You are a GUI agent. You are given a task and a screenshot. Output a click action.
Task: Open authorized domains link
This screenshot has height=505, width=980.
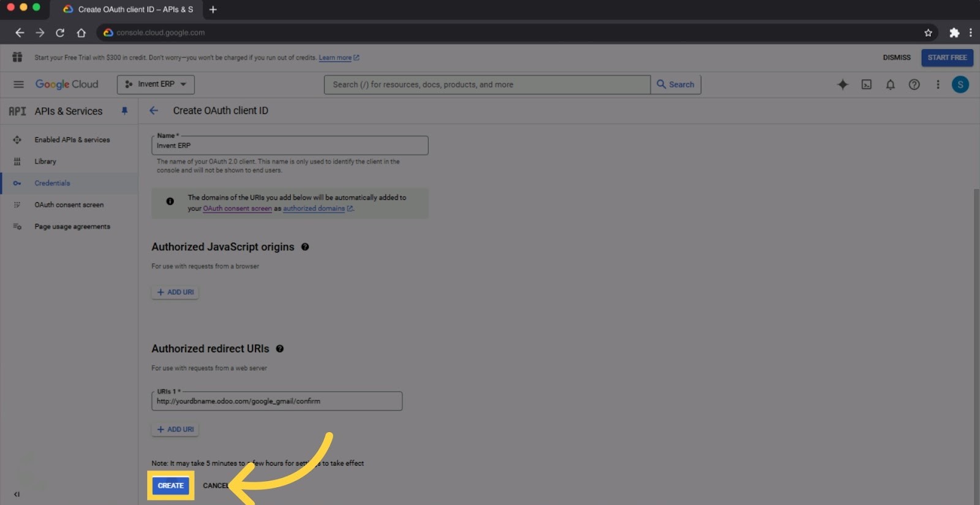pyautogui.click(x=318, y=208)
